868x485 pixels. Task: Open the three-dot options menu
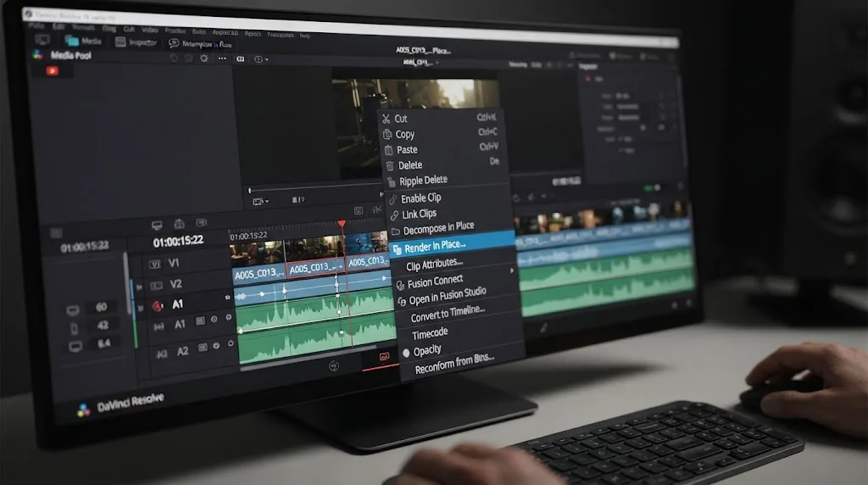pyautogui.click(x=222, y=59)
